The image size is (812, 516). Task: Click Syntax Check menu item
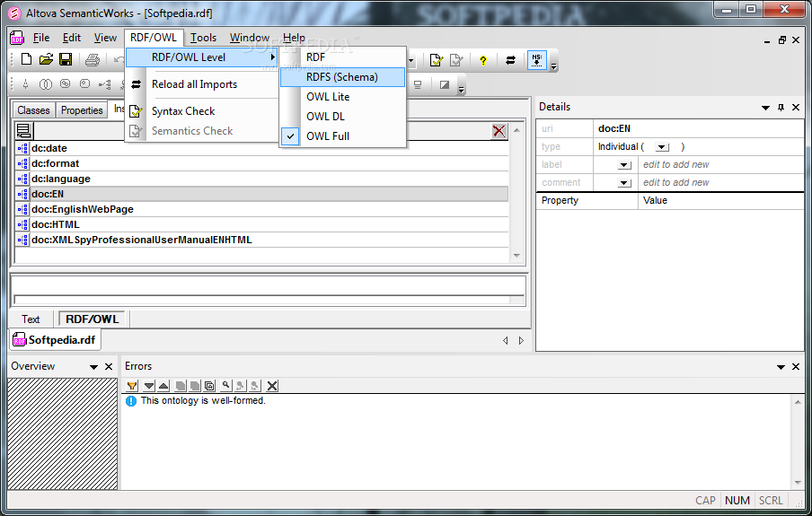(202, 111)
